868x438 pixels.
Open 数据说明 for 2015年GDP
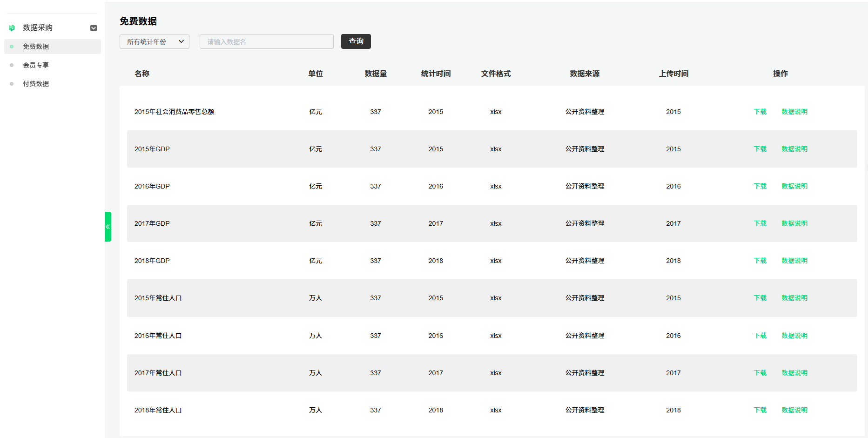[794, 149]
